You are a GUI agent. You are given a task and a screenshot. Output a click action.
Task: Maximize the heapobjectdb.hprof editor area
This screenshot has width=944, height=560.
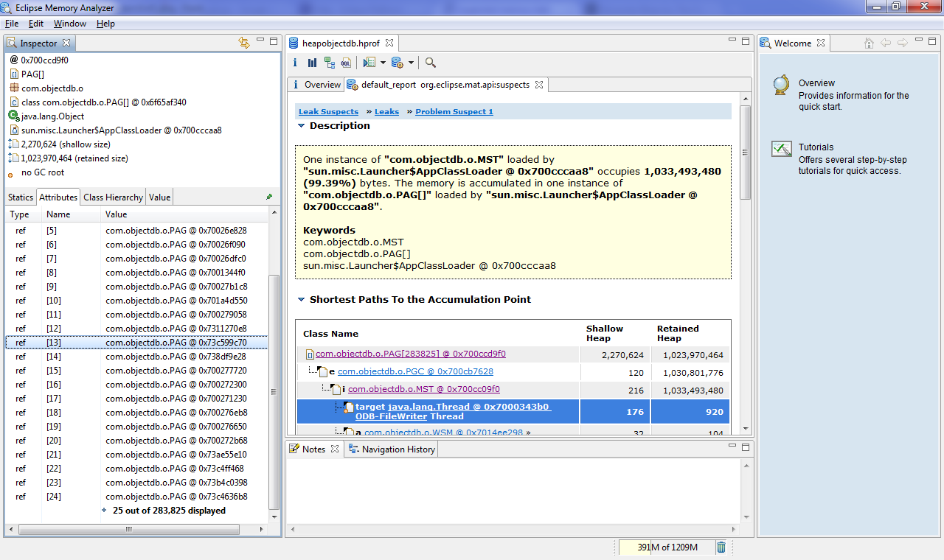pos(746,41)
